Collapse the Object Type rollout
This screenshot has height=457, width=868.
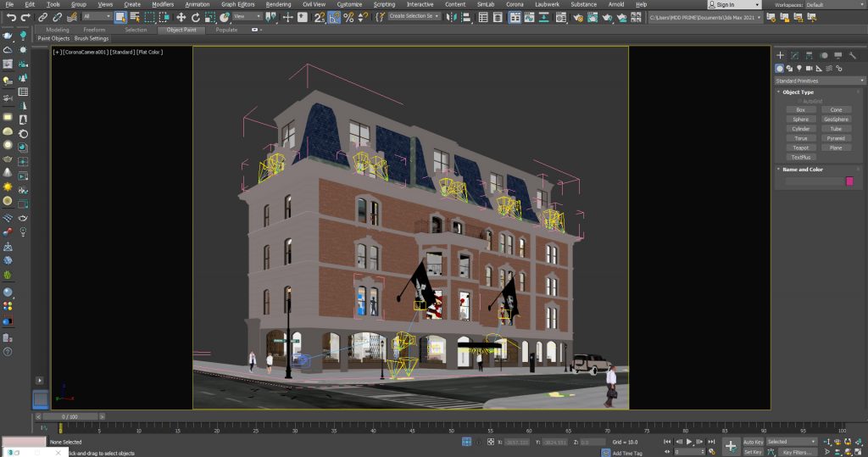pyautogui.click(x=798, y=92)
